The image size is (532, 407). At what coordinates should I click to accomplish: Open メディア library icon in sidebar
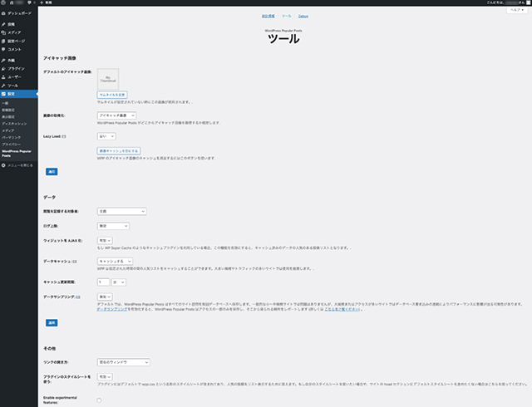(3, 32)
